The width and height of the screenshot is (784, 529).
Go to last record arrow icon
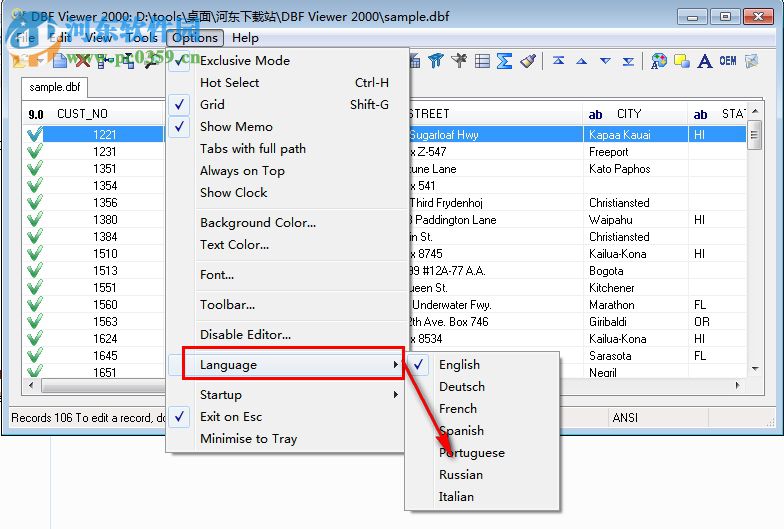(x=628, y=61)
